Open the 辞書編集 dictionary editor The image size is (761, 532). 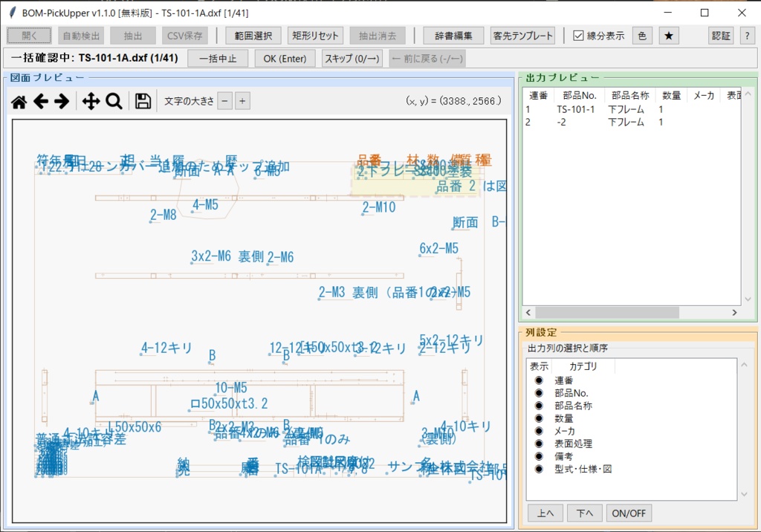pyautogui.click(x=453, y=36)
